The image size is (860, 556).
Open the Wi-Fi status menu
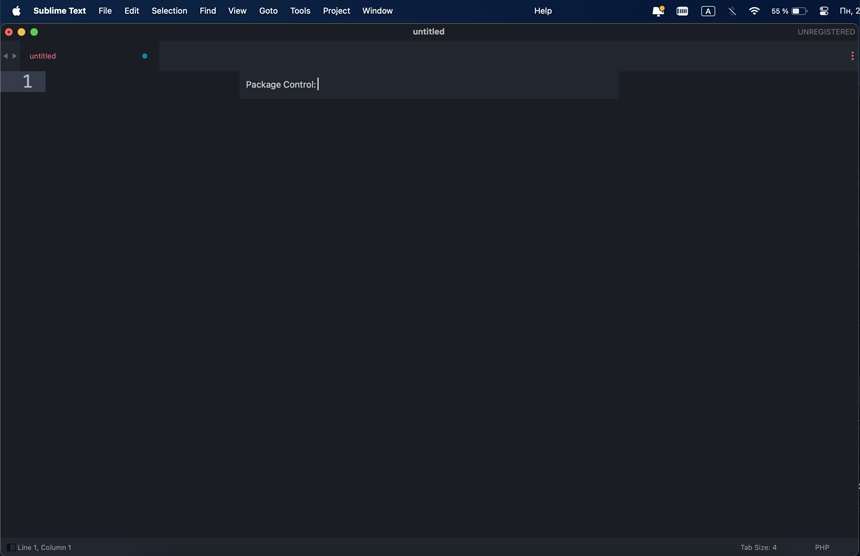click(754, 11)
